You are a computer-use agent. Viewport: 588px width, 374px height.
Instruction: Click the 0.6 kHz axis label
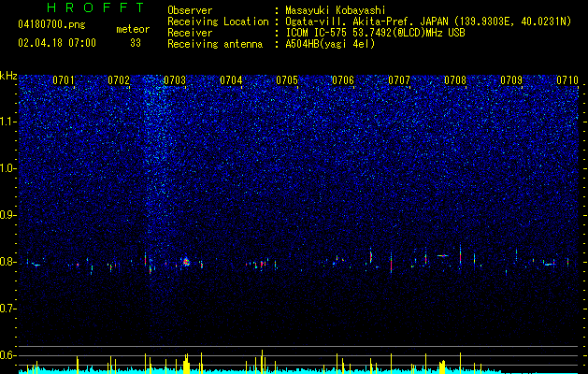pyautogui.click(x=7, y=355)
